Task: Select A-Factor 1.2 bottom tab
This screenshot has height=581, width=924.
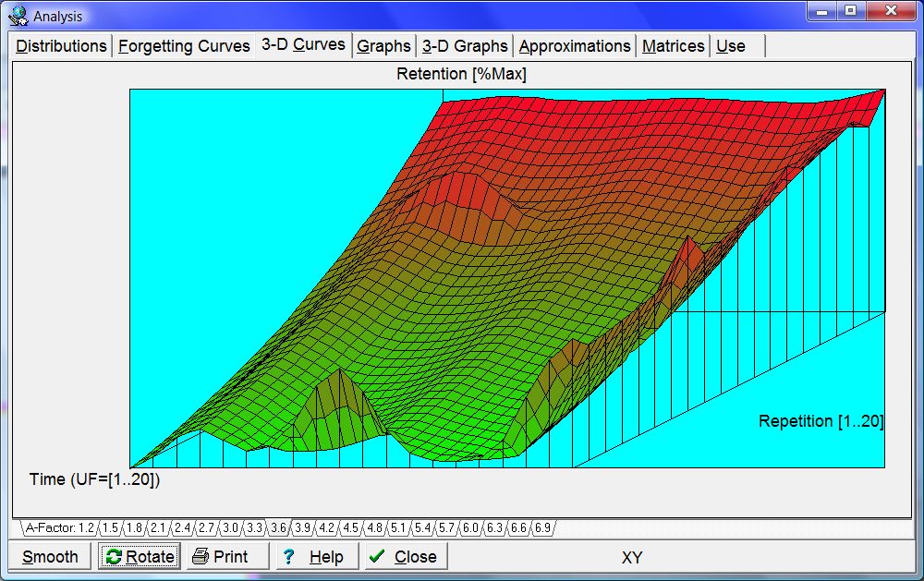Action: [59, 528]
